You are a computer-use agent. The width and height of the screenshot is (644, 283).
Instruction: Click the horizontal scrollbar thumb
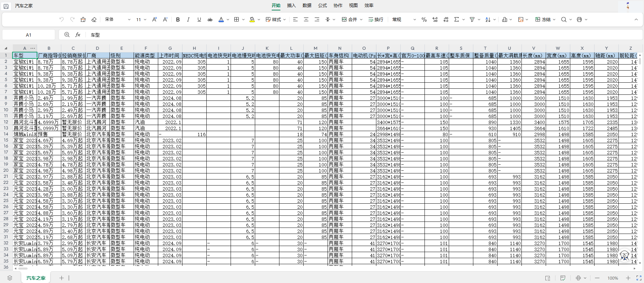23,269
